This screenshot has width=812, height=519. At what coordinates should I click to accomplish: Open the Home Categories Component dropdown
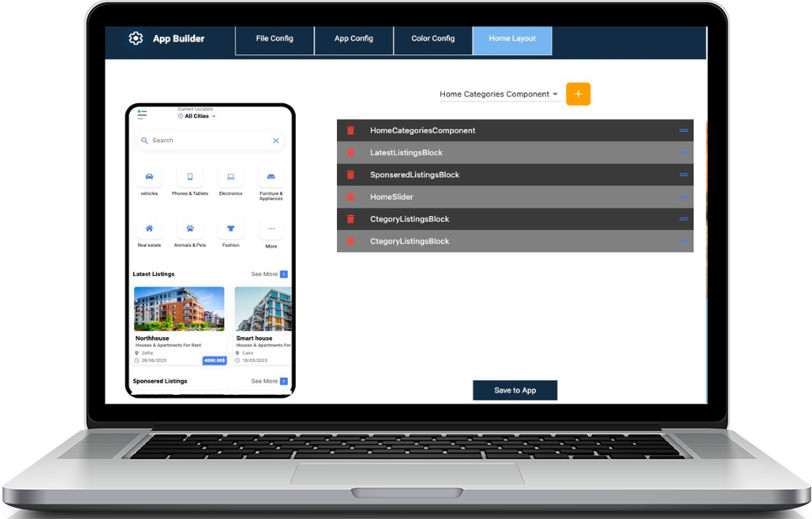tap(499, 94)
